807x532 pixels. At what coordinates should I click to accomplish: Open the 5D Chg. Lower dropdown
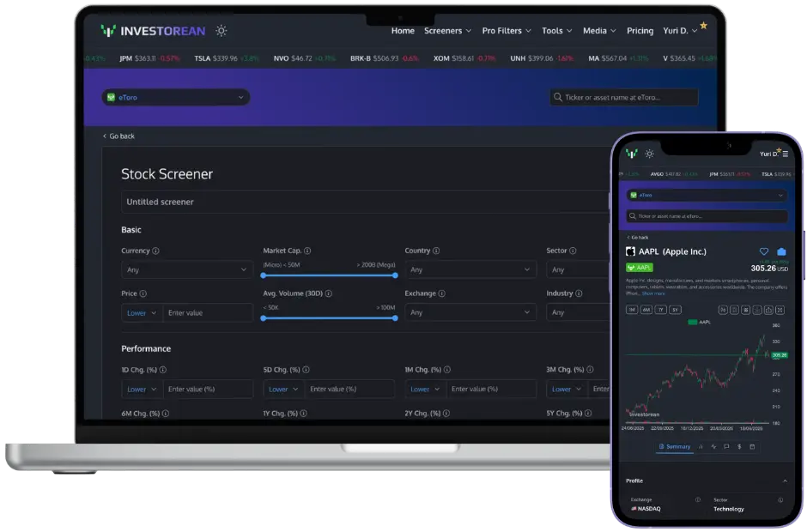tap(283, 390)
